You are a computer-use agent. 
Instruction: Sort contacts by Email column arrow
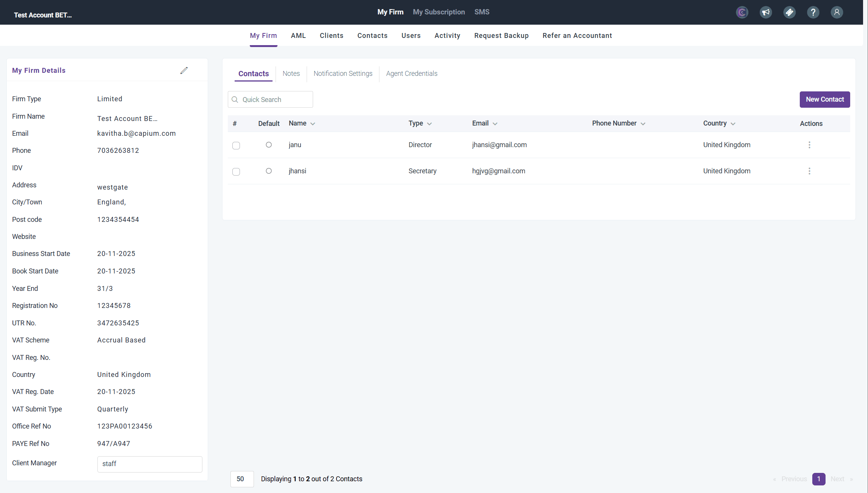(x=495, y=124)
